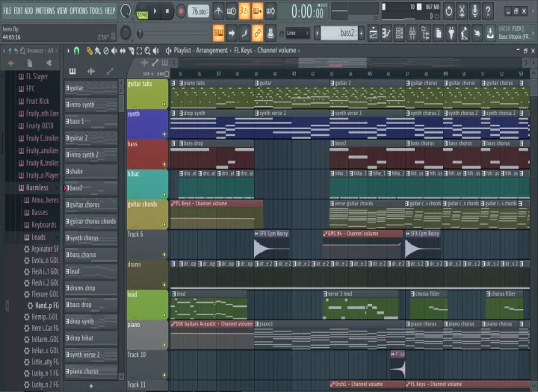Toggle the magnet snap icon in playlist

[76, 51]
